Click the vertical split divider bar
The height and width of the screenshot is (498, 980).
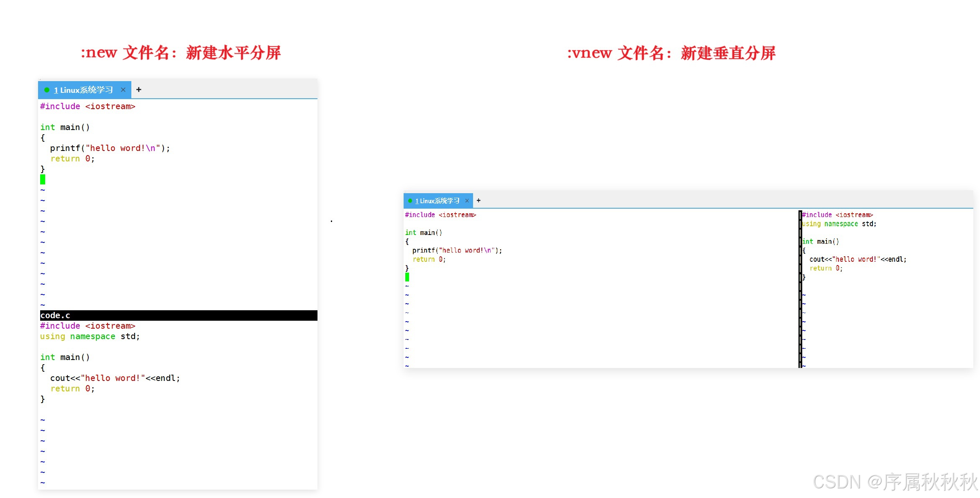coord(800,289)
